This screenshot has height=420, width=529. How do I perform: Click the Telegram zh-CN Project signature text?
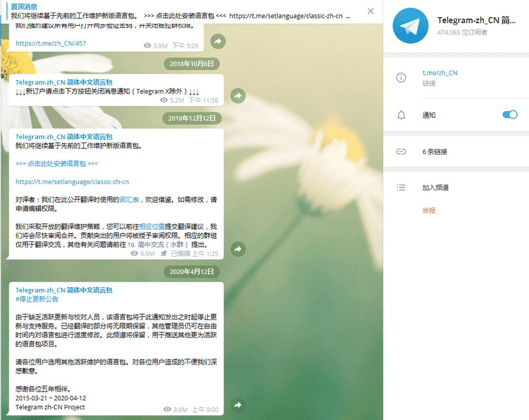[50, 407]
